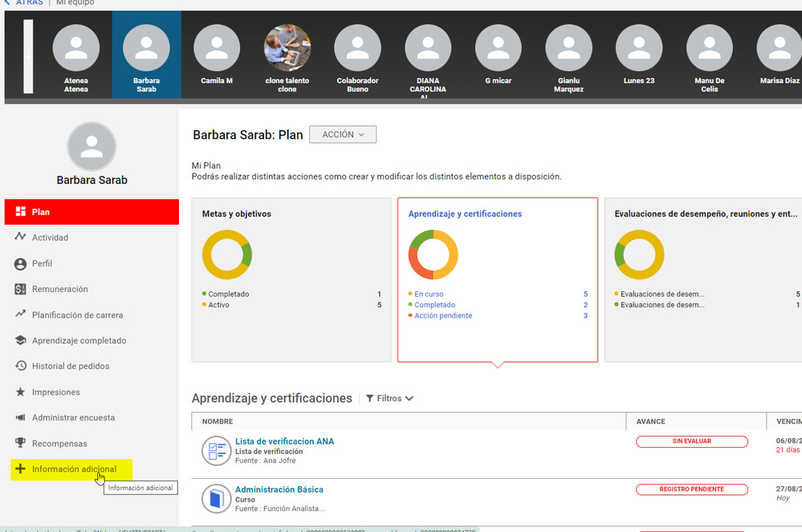Click the Lista de verificacion checklist icon
Screen dimensions: 802x532
(x=216, y=451)
